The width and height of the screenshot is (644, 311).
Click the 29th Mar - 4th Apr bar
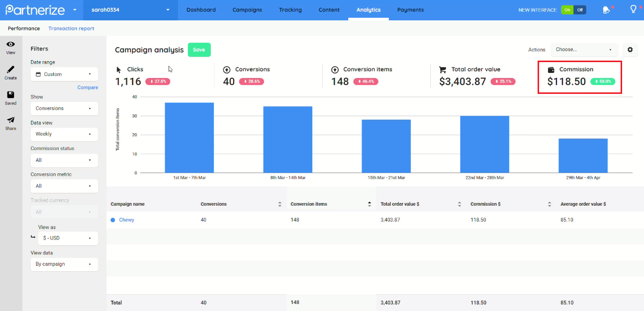click(583, 155)
